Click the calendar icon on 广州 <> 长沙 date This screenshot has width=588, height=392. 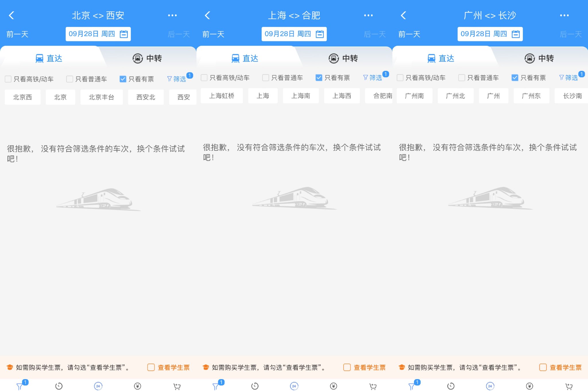coord(516,34)
